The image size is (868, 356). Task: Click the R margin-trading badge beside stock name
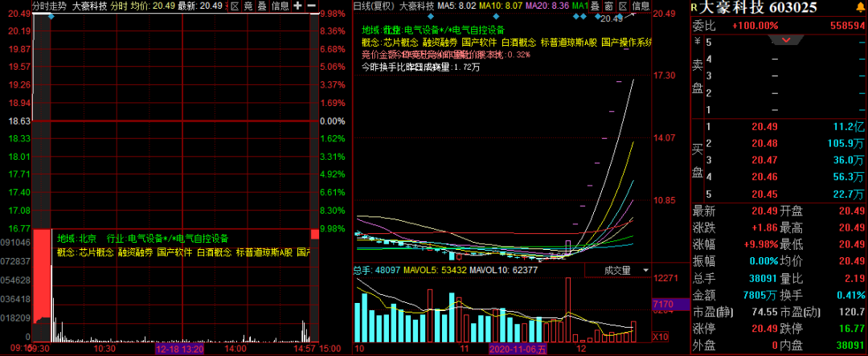click(694, 8)
